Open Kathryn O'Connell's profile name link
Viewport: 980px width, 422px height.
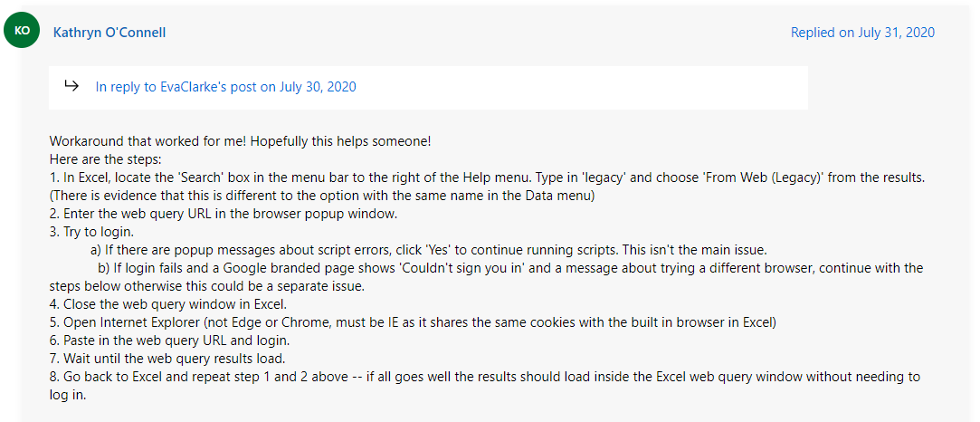[x=109, y=33]
